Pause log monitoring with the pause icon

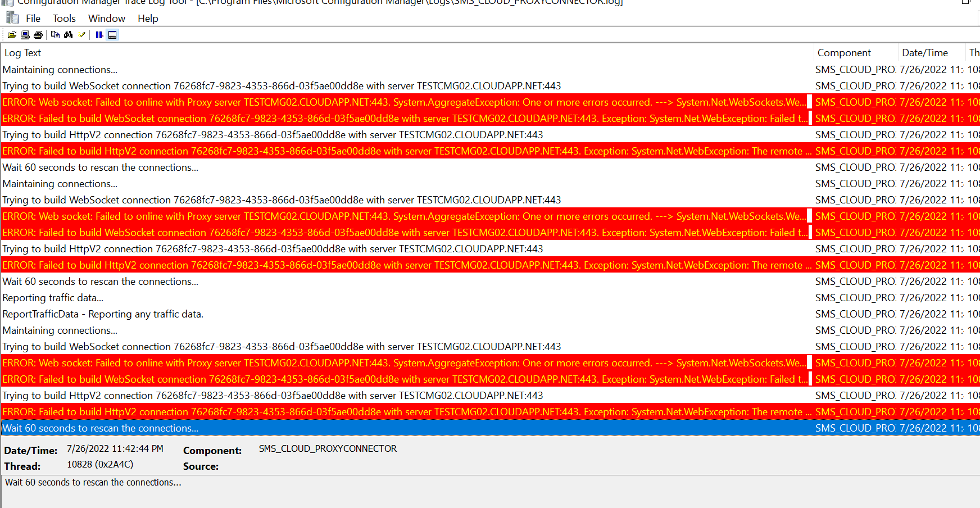(x=99, y=34)
